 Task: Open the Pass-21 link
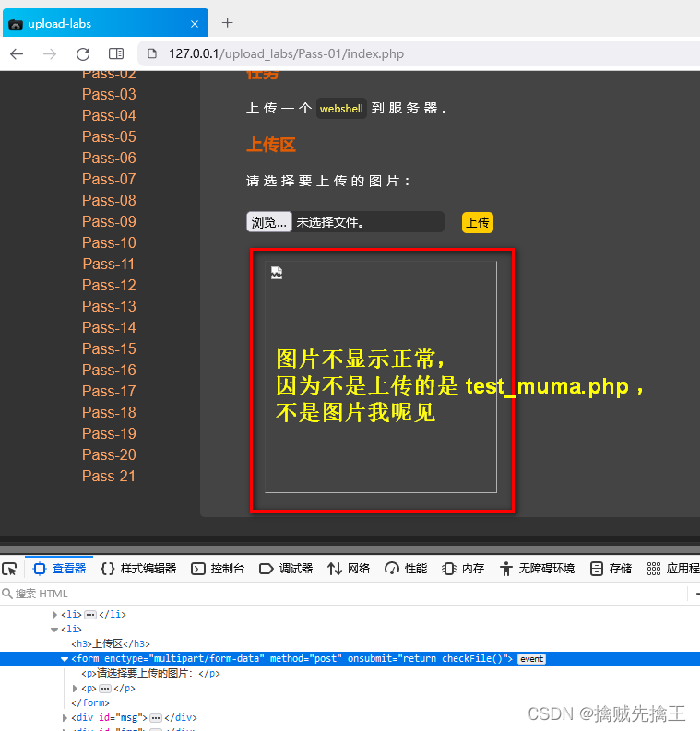click(109, 476)
